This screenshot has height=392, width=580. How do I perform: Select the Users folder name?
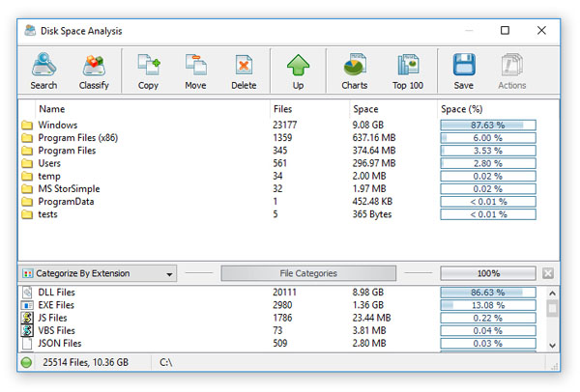(x=49, y=163)
